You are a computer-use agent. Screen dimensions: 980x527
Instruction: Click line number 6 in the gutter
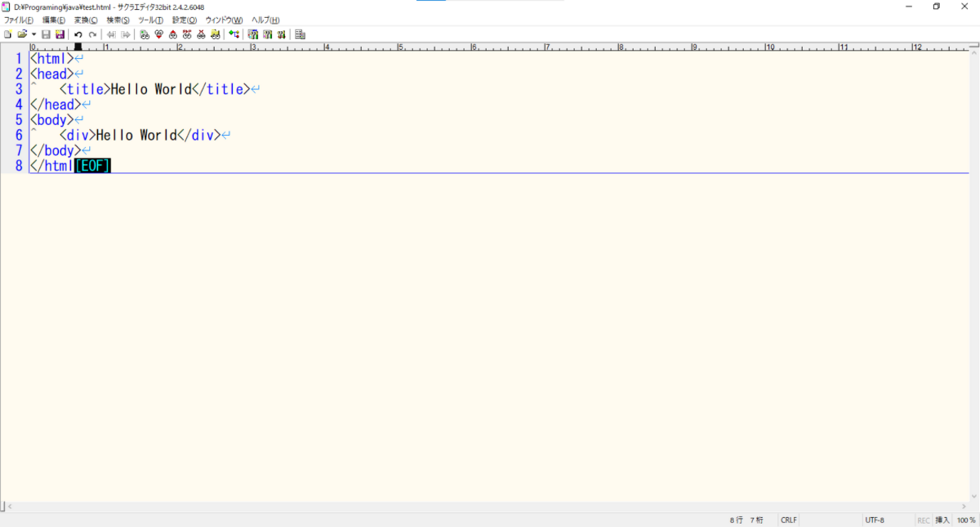click(19, 135)
